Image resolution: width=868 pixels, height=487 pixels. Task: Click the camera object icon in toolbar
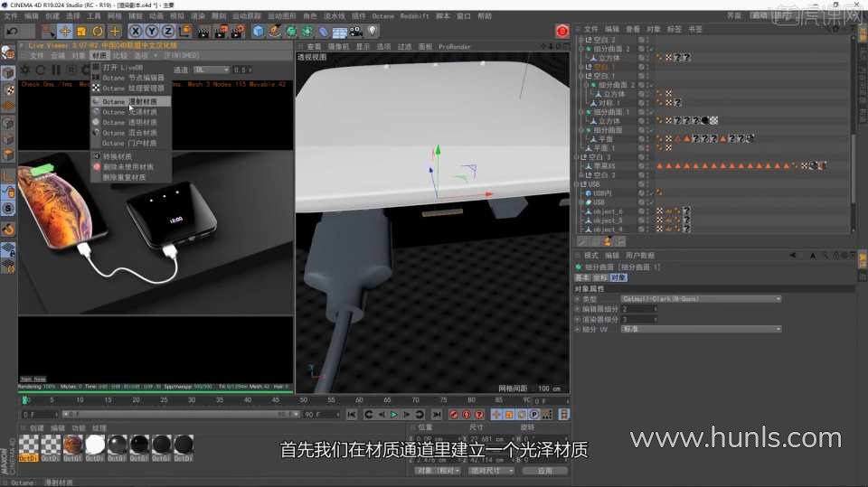(x=356, y=32)
